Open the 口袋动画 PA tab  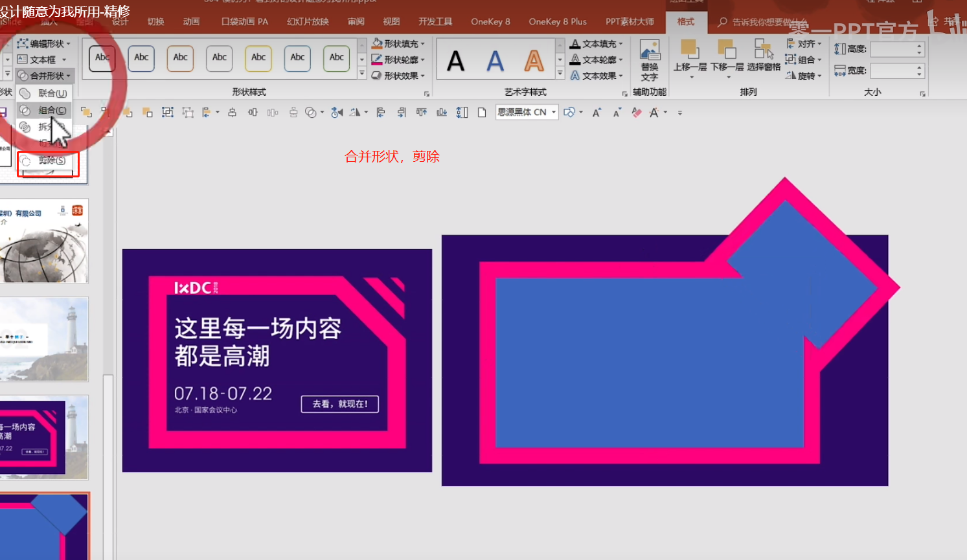(x=245, y=21)
